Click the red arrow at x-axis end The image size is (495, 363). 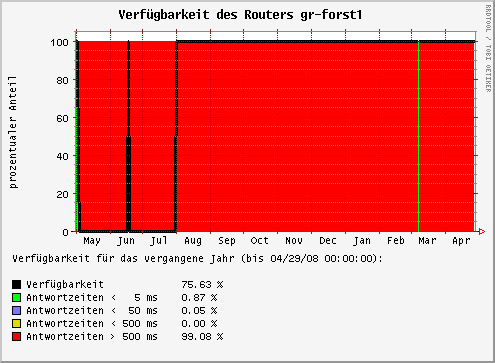[482, 231]
